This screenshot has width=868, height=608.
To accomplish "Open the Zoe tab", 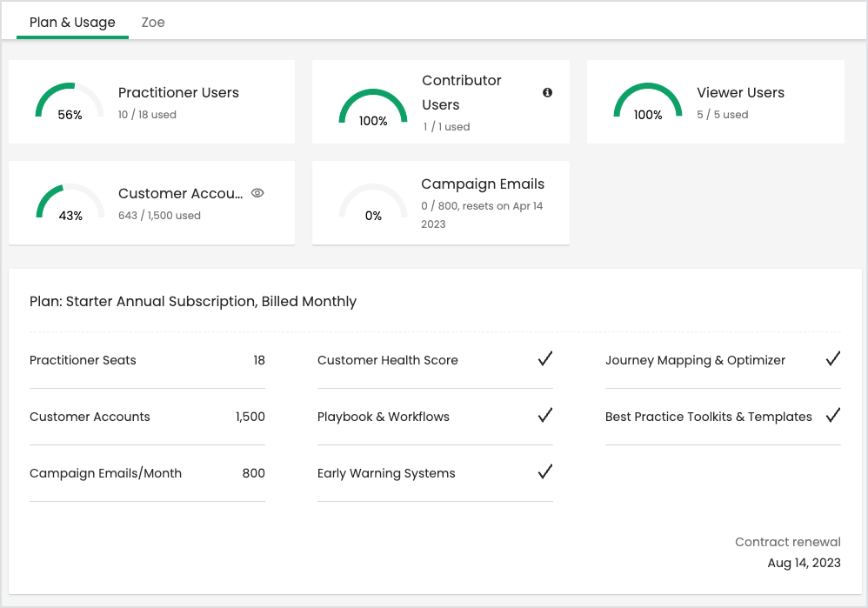I will pos(153,22).
